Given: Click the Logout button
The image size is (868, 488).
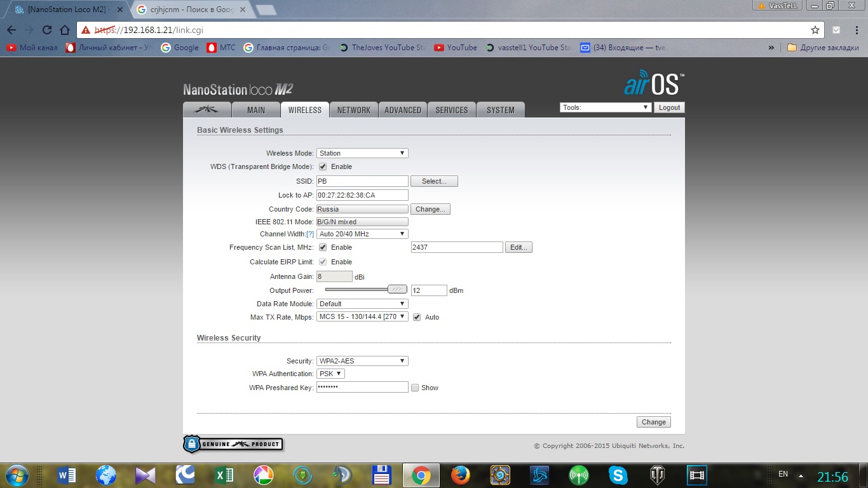Looking at the screenshot, I should point(669,107).
